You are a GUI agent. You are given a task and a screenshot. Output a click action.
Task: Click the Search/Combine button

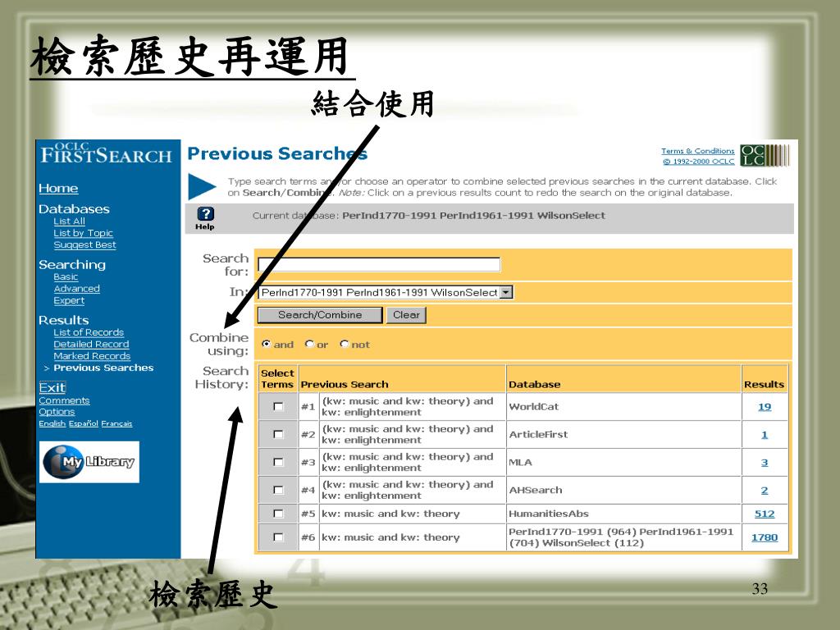(320, 315)
